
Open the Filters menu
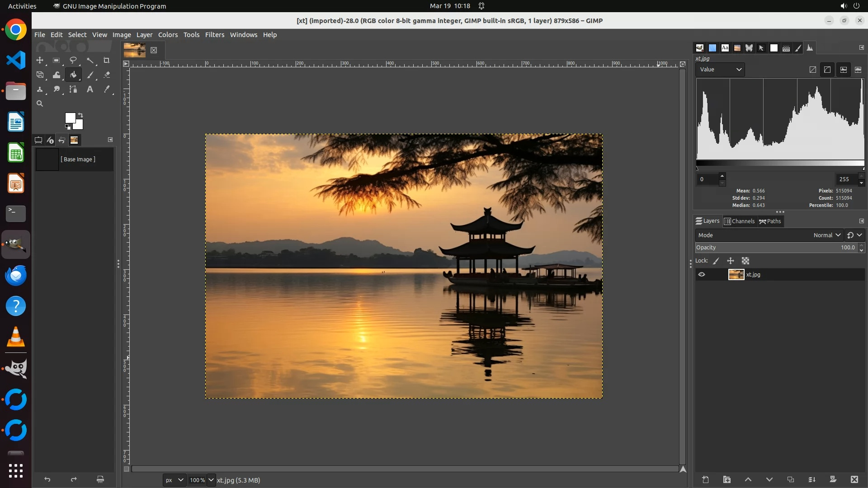pos(214,35)
